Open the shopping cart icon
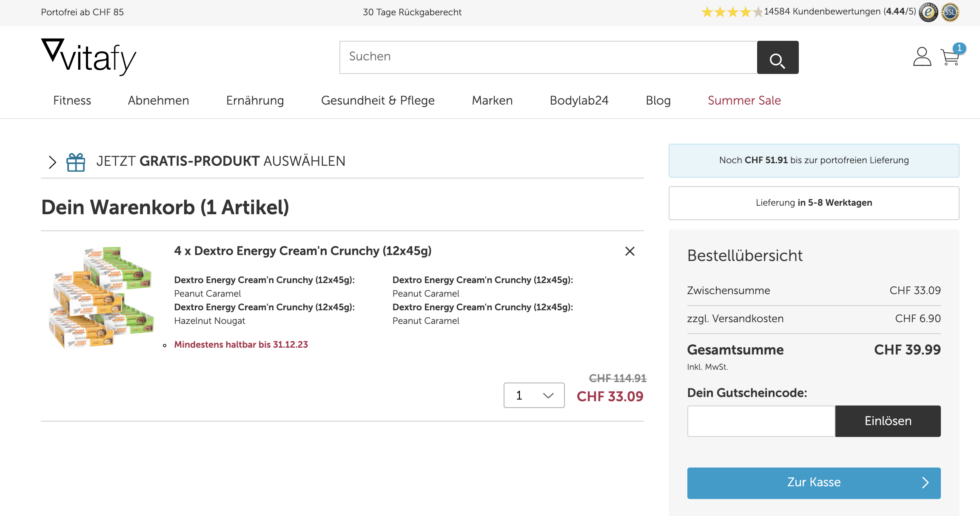The height and width of the screenshot is (516, 980). tap(950, 57)
